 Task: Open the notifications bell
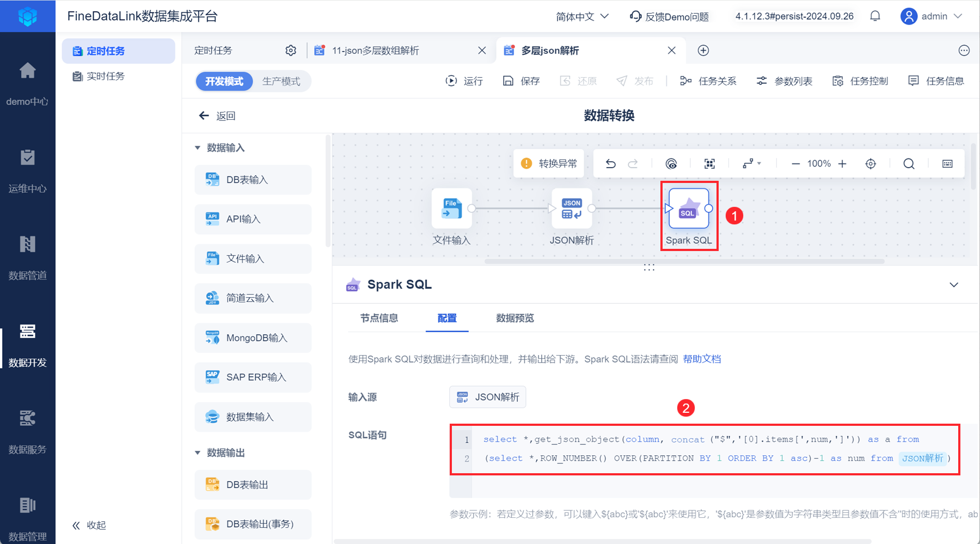click(x=875, y=16)
